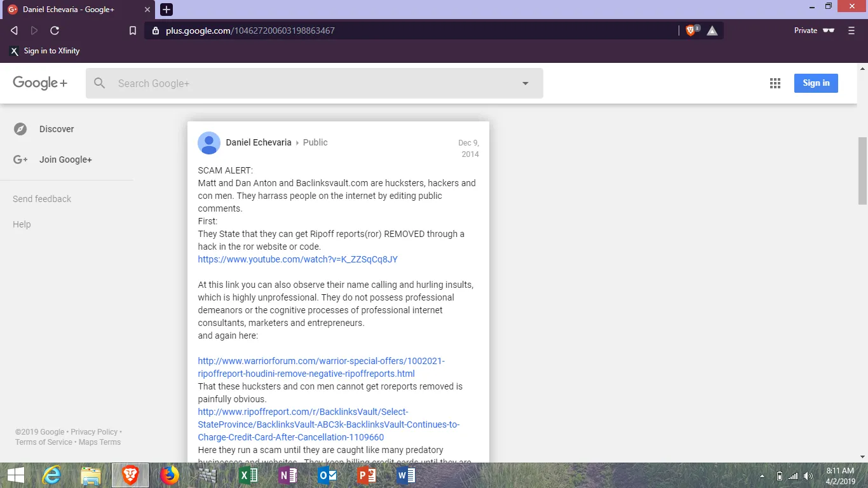The height and width of the screenshot is (488, 868).
Task: Expand the search options dropdown arrow
Action: click(x=526, y=83)
